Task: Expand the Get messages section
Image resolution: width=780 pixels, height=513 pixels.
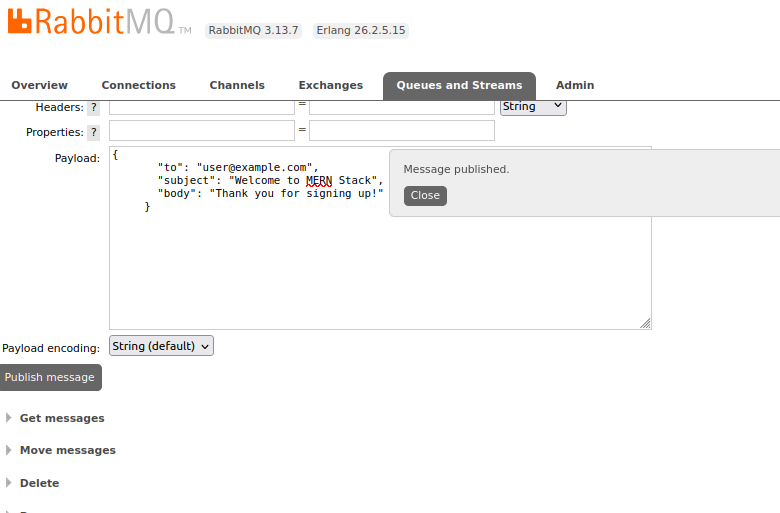Action: pos(62,418)
